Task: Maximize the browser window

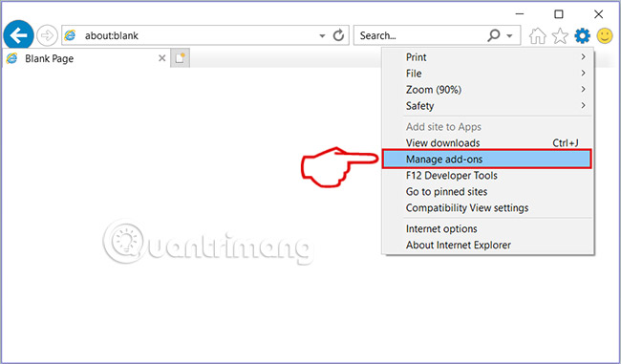Action: point(559,14)
